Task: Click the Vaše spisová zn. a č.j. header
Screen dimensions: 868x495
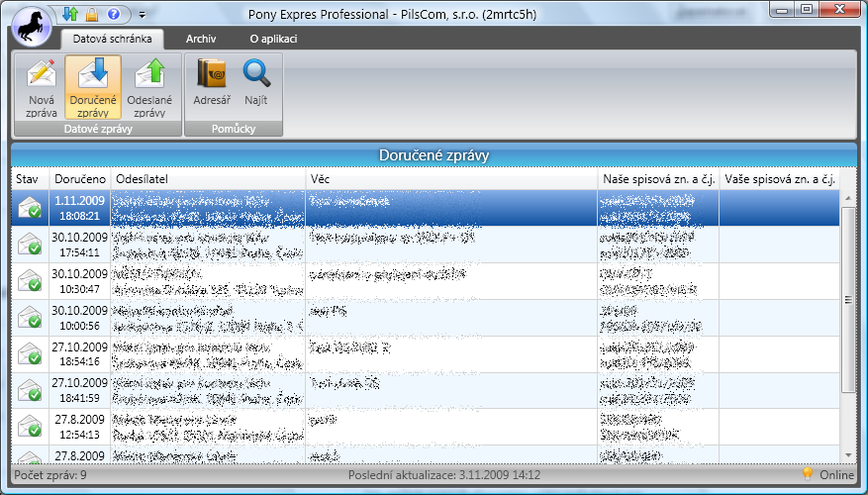Action: pos(780,179)
